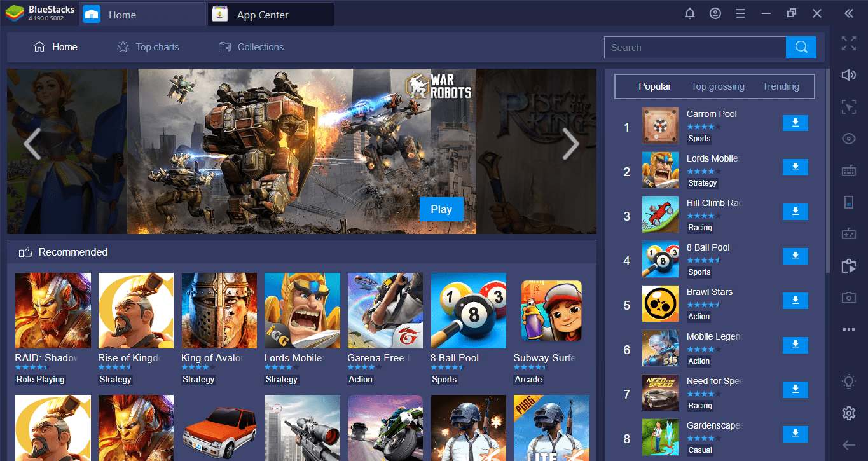Image resolution: width=868 pixels, height=461 pixels.
Task: Take a screenshot with the camera icon
Action: (849, 298)
